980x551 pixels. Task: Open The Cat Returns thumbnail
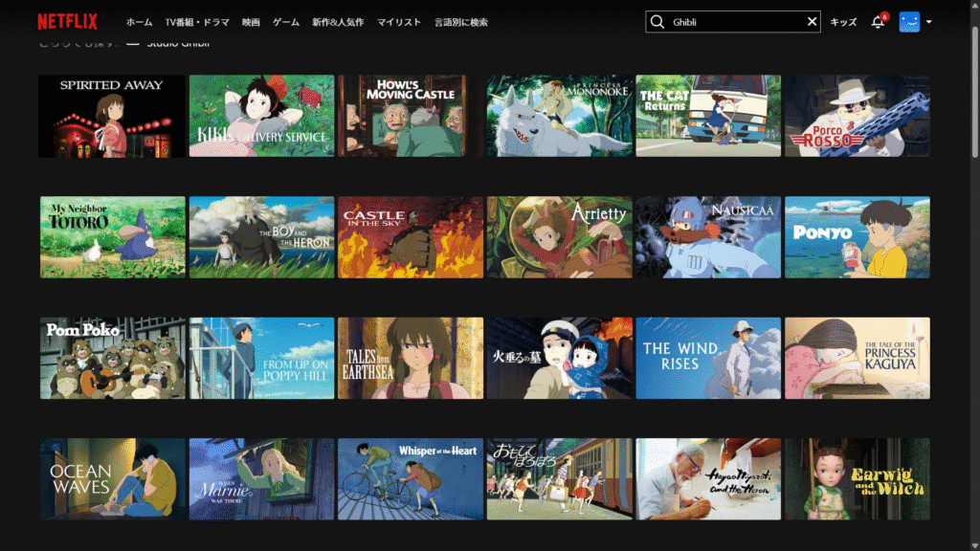[708, 116]
